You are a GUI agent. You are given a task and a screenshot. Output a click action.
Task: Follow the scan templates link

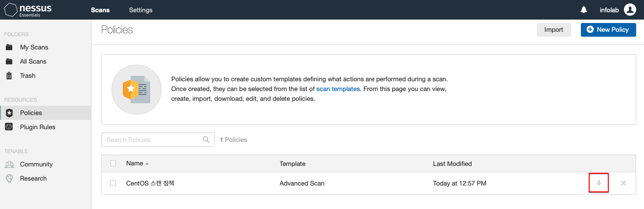(x=338, y=89)
